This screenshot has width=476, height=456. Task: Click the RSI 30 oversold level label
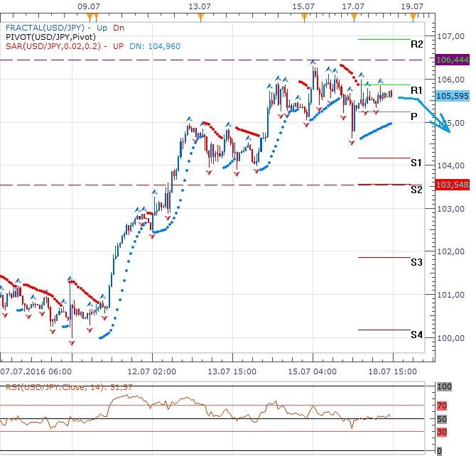tap(440, 431)
